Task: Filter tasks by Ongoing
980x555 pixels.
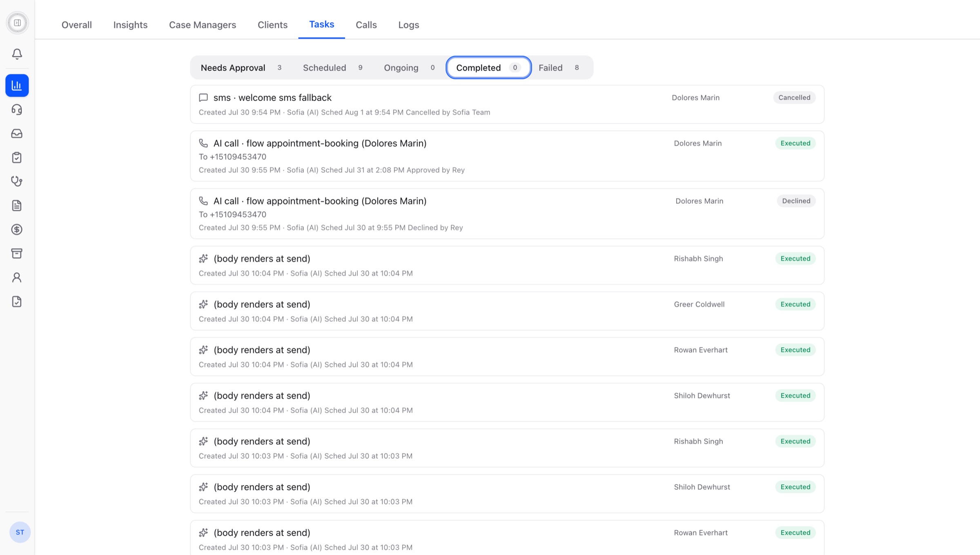Action: (x=410, y=68)
